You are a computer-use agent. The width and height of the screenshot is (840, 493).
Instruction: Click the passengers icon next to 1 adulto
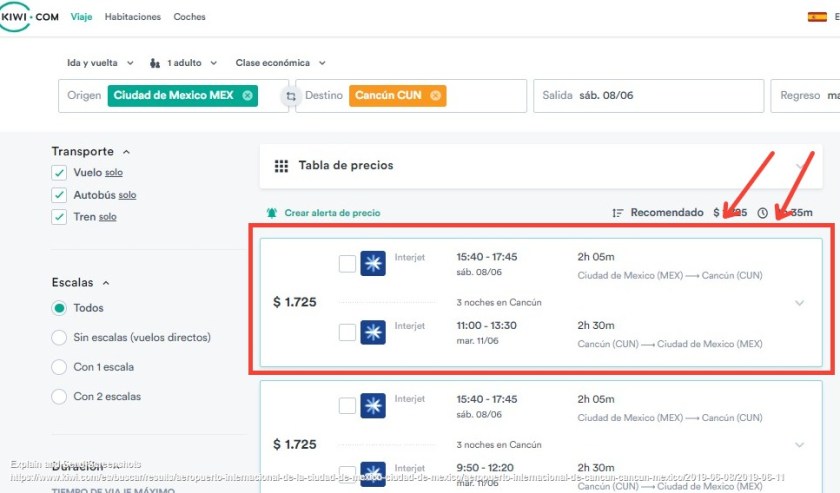(155, 63)
